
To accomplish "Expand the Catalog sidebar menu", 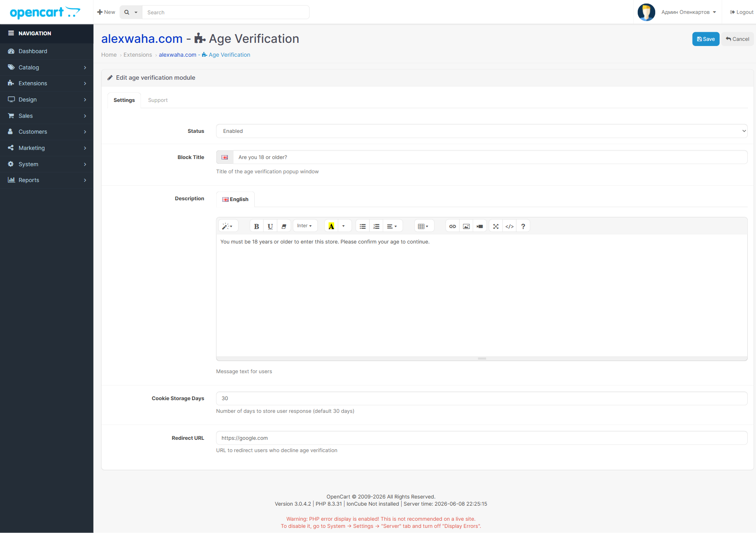I will click(47, 67).
